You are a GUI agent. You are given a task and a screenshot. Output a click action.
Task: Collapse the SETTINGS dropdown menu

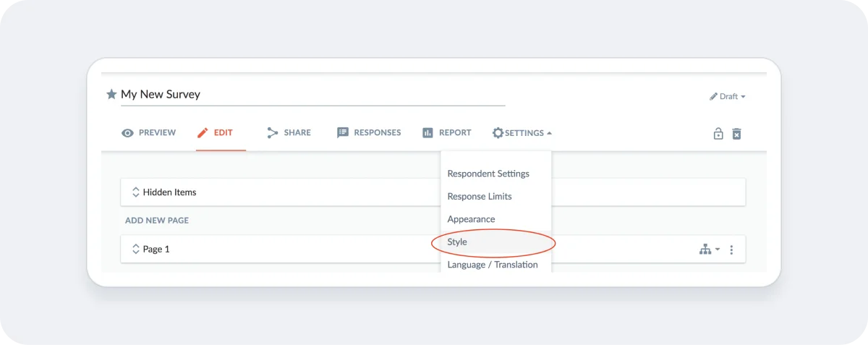[x=550, y=133]
